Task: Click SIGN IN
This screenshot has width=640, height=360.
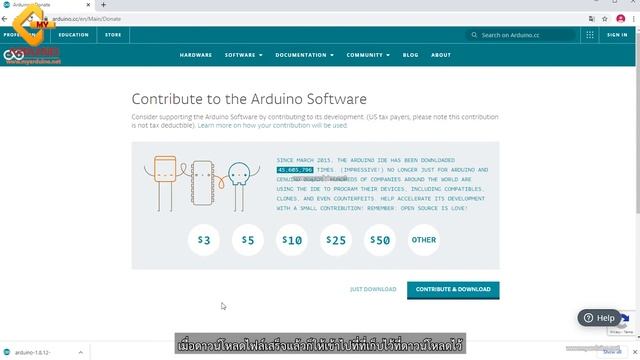Action: pos(617,35)
